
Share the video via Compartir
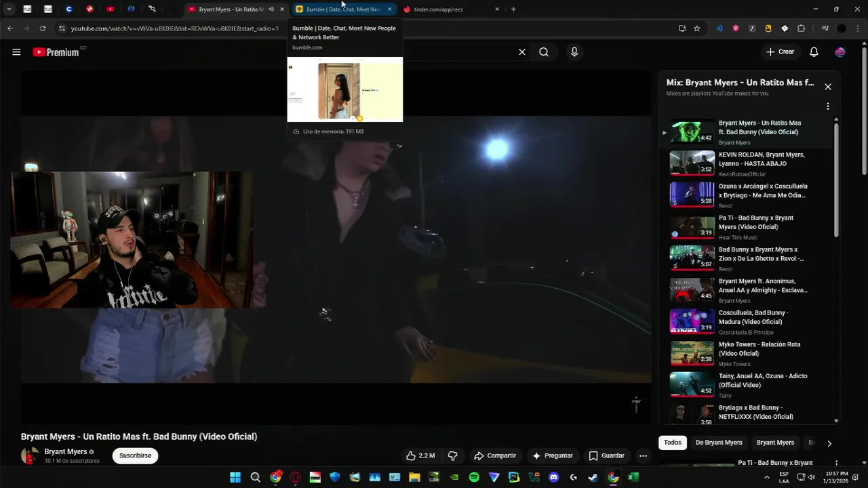(x=495, y=455)
